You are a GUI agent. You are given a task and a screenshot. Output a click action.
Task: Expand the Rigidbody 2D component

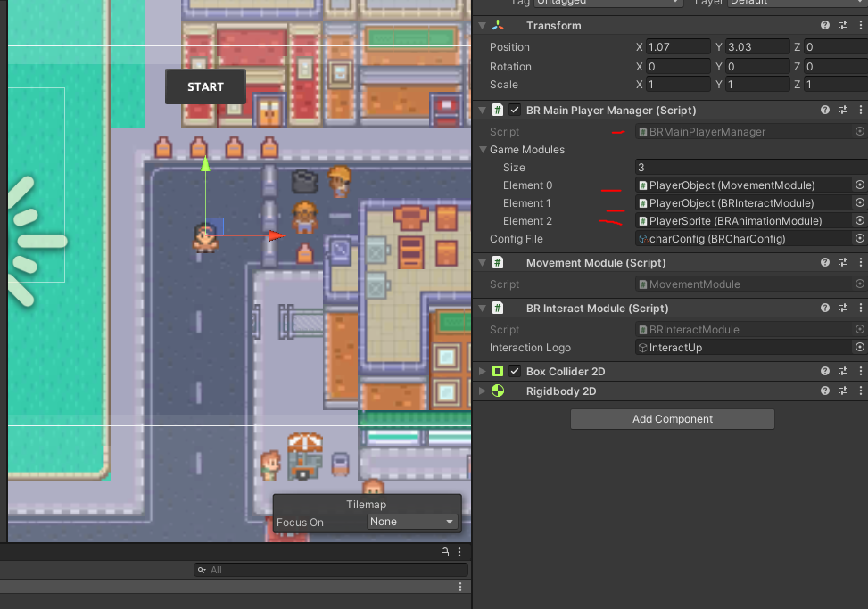tap(482, 391)
